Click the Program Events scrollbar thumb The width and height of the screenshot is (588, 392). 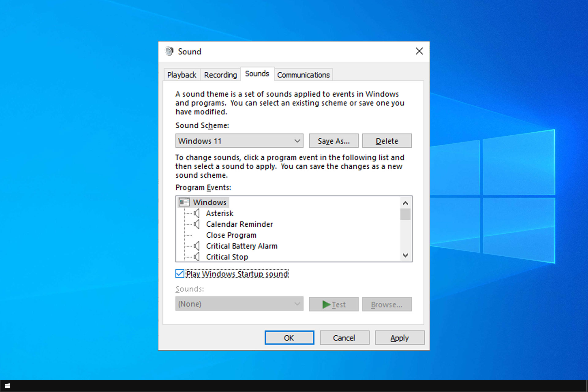(x=405, y=214)
